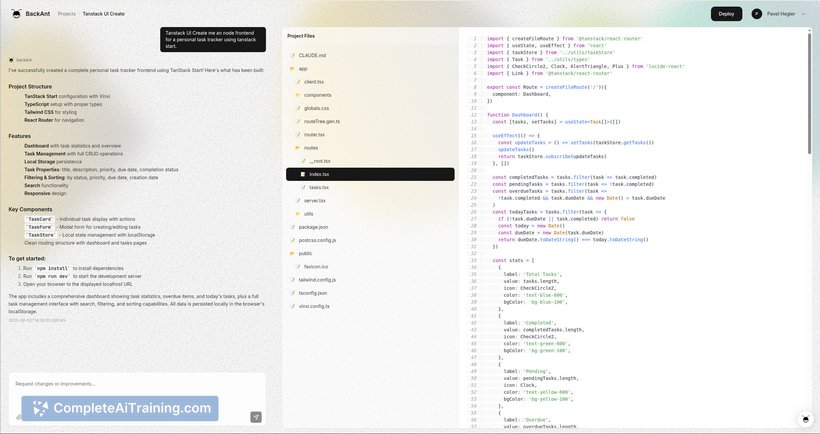The image size is (820, 434).
Task: Focus the 'Request changes or improvements' input
Action: [137, 384]
